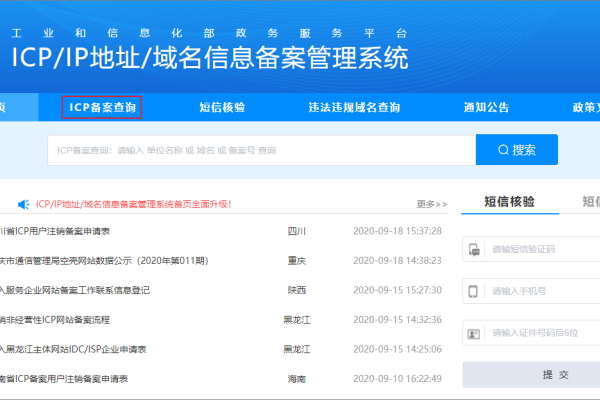
Task: Click the 重庆 province label
Action: tap(297, 261)
